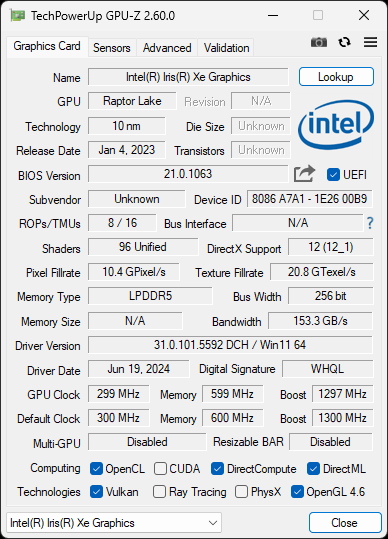Switch to the Sensors tab
Screen dimensions: 388x539
[x=112, y=48]
